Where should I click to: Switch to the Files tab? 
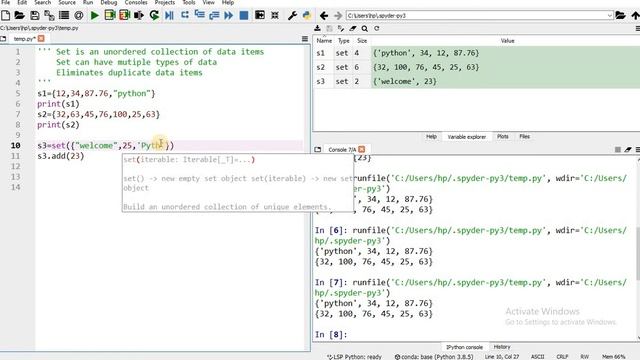point(524,137)
